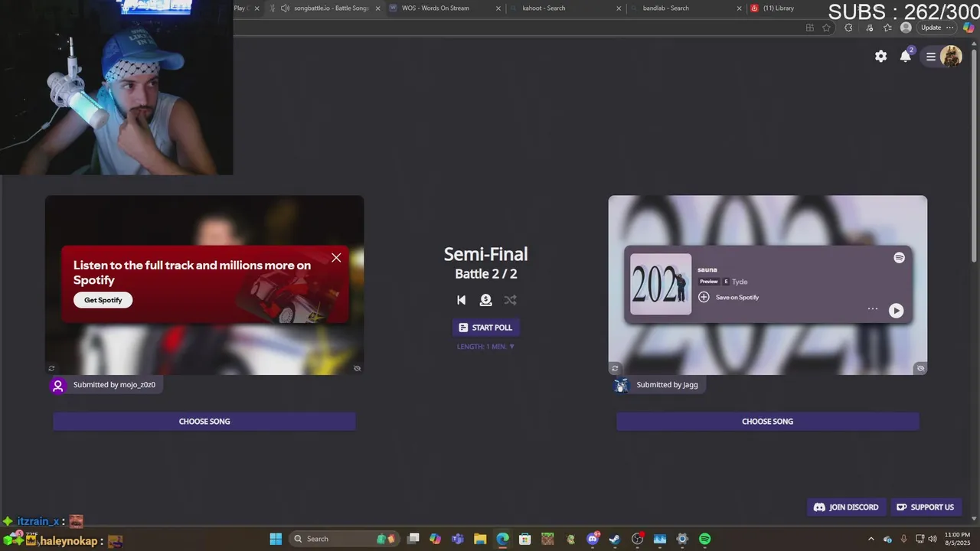Open Settings gear from taskbar
The height and width of the screenshot is (551, 980).
pyautogui.click(x=682, y=539)
